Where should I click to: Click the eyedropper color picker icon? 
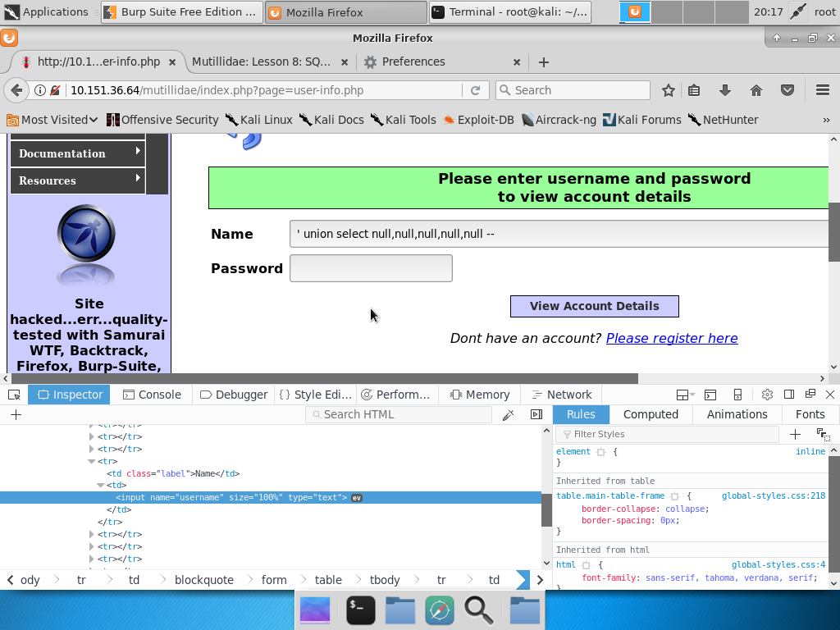pyautogui.click(x=509, y=415)
